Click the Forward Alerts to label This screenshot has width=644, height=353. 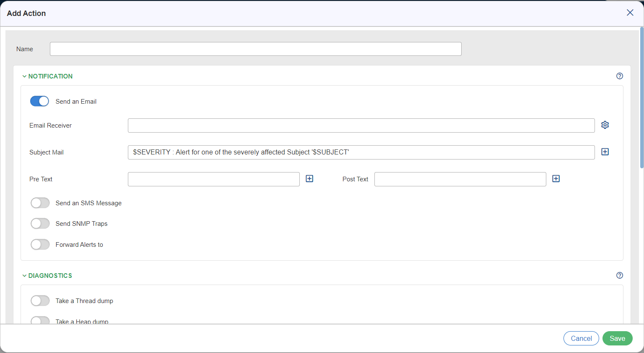pyautogui.click(x=79, y=245)
